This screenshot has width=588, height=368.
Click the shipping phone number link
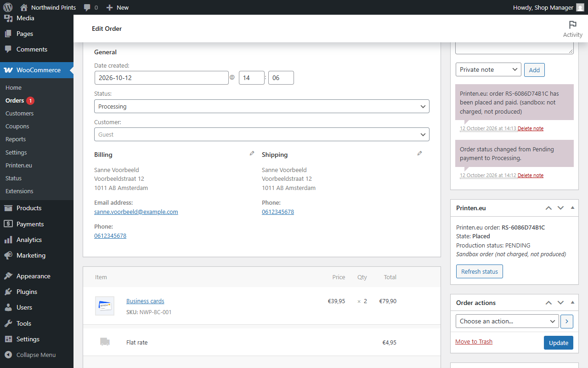(278, 212)
